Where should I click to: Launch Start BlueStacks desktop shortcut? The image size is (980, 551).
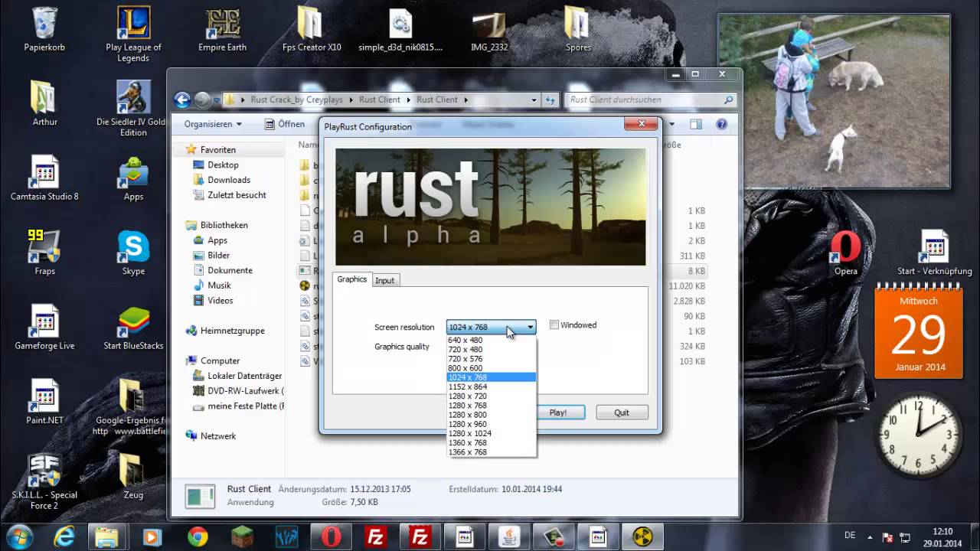click(133, 328)
